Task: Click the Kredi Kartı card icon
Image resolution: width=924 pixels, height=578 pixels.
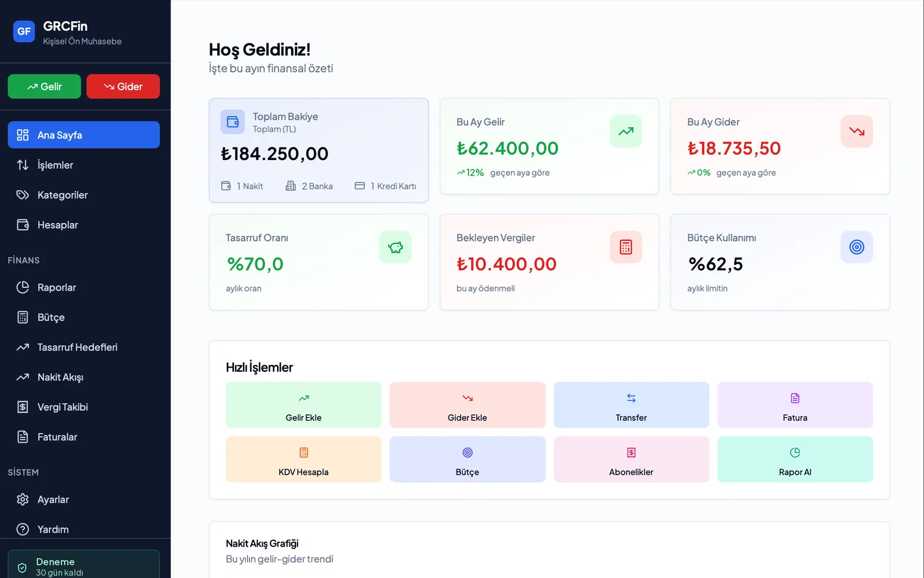Action: (x=360, y=186)
